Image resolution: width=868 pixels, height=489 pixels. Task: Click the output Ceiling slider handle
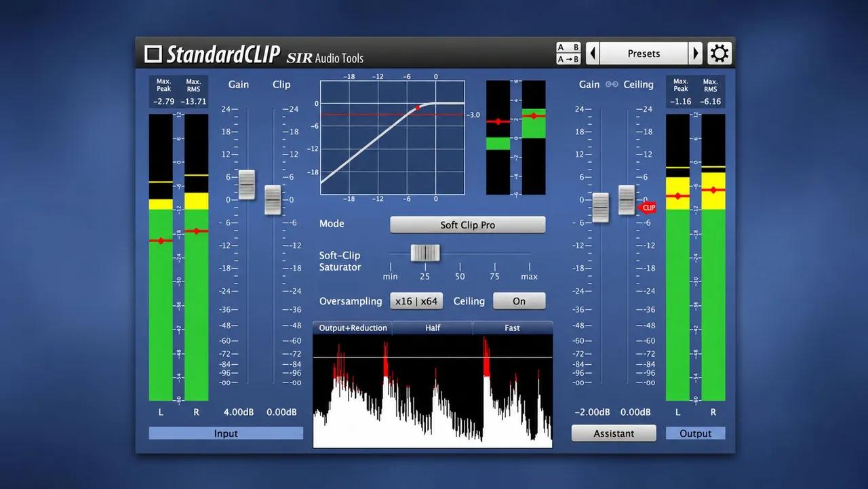pos(627,199)
